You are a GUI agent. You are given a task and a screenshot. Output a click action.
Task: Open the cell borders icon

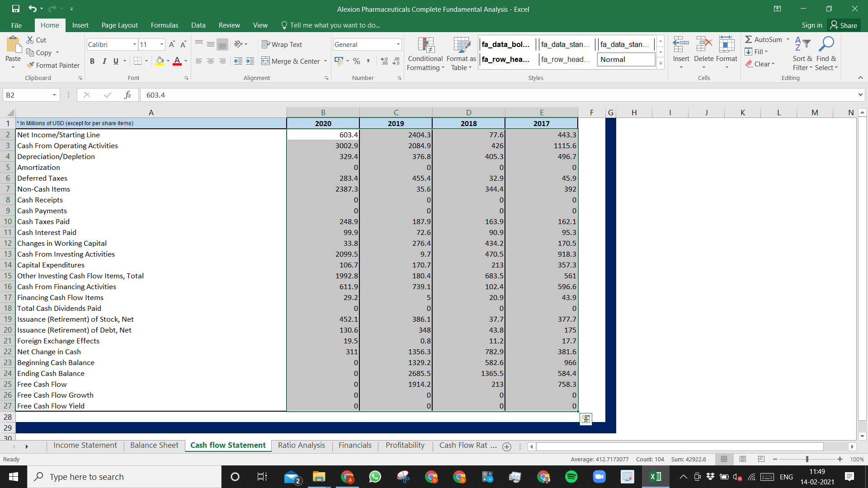click(138, 61)
